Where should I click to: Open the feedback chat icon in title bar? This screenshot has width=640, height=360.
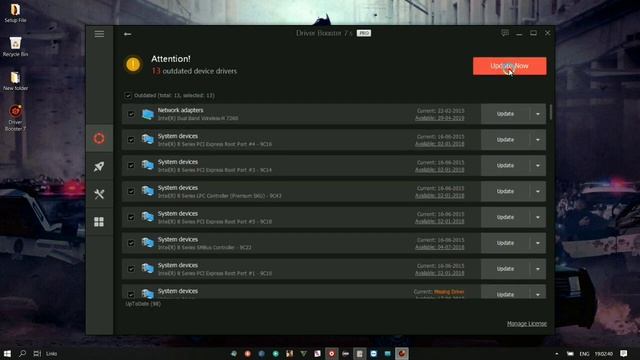coord(505,33)
